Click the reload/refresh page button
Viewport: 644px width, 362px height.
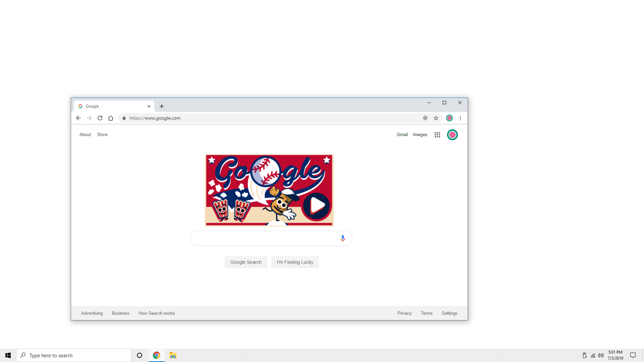(100, 118)
